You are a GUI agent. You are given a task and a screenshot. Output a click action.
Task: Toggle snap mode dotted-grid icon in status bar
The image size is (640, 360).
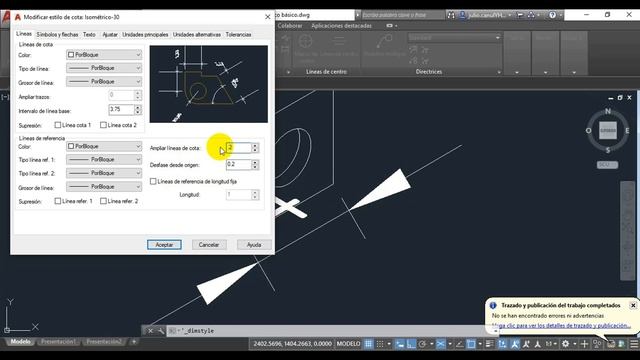[x=380, y=344]
